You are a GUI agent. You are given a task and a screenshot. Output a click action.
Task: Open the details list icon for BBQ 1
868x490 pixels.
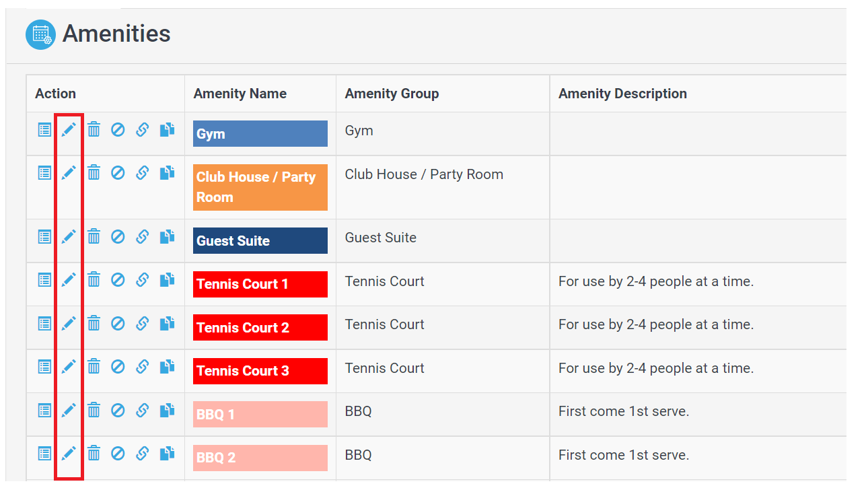pyautogui.click(x=44, y=410)
